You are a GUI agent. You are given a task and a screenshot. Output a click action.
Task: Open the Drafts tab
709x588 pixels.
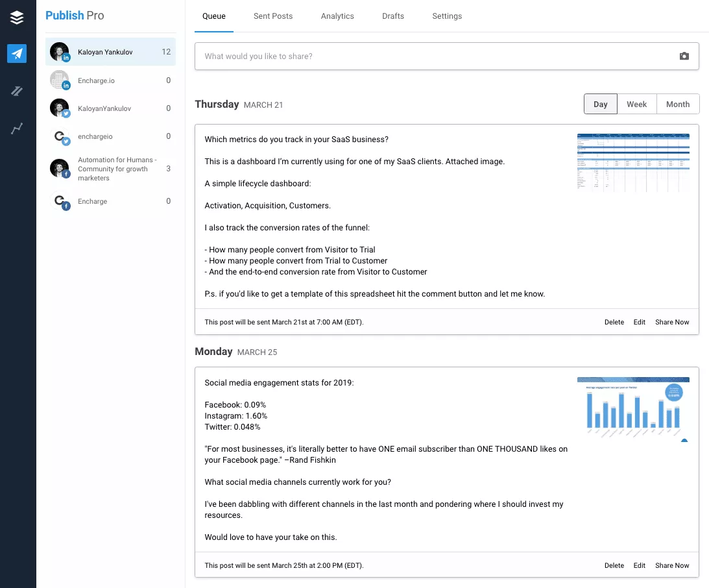coord(393,16)
